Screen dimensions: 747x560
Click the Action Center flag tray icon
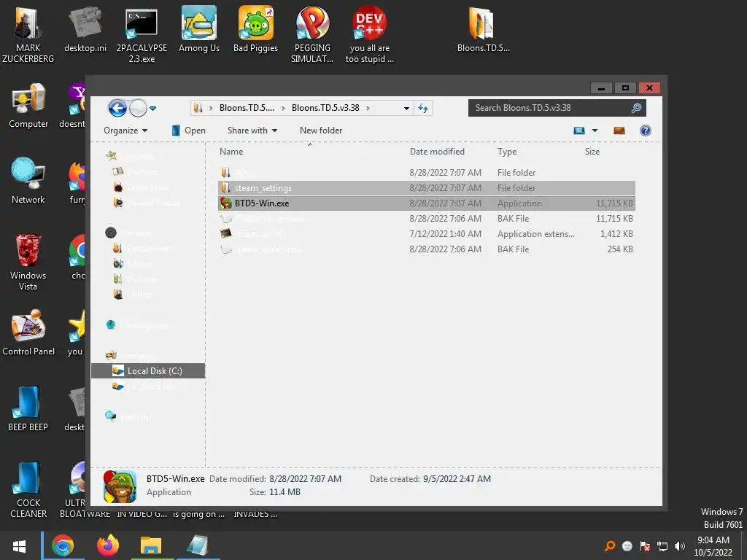645,546
